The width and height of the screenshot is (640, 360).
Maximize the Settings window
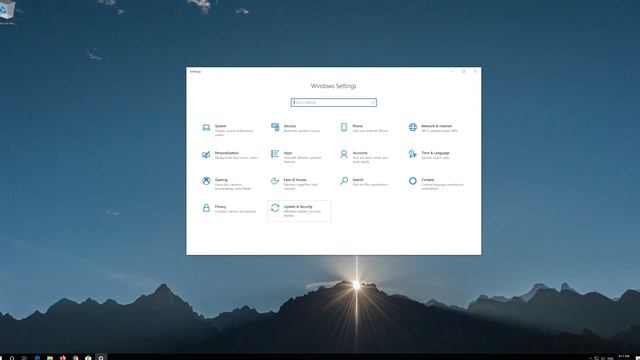(464, 71)
